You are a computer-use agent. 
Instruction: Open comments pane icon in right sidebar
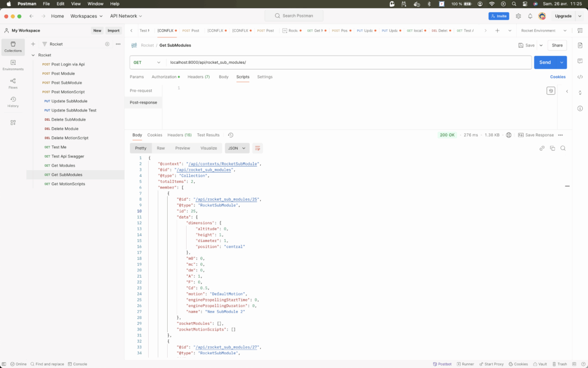coord(580,61)
